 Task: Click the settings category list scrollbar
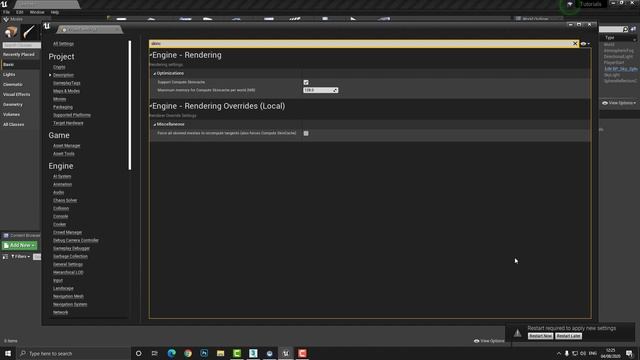[130, 105]
